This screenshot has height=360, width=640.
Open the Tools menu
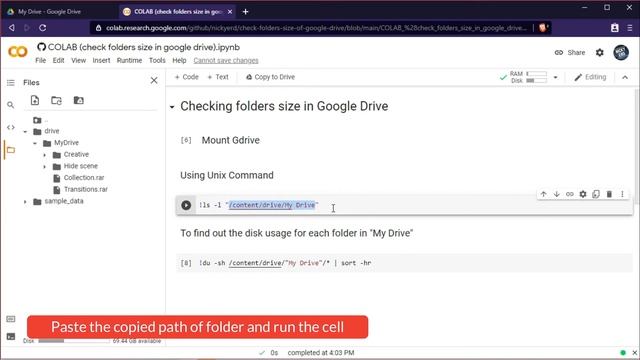tap(157, 60)
